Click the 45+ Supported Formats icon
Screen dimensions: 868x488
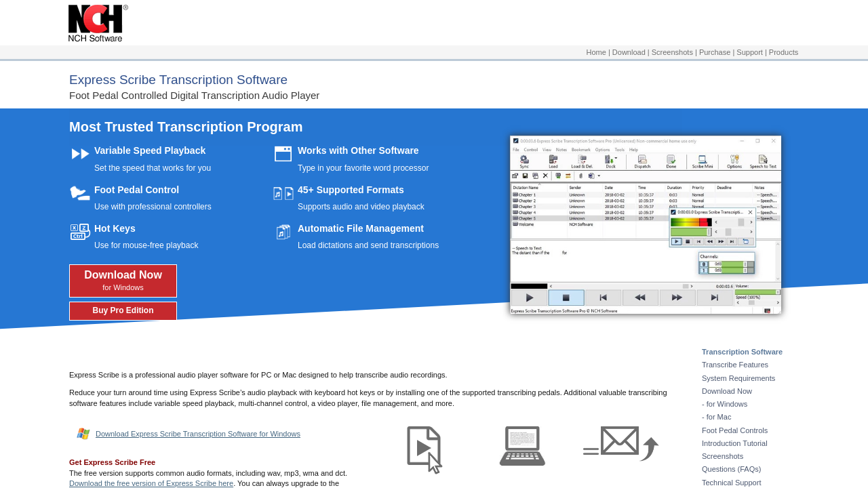(x=283, y=193)
